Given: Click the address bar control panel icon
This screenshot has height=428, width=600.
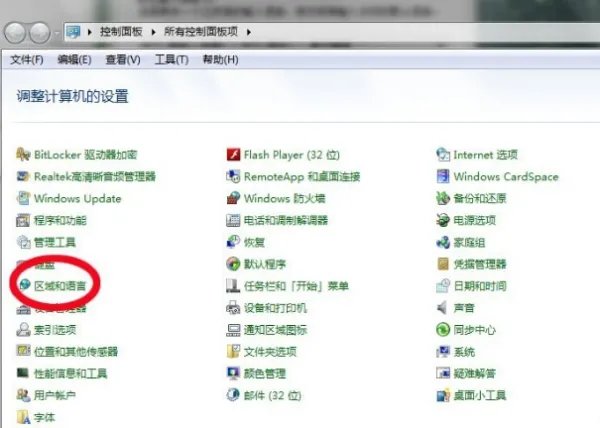Looking at the screenshot, I should [x=73, y=32].
